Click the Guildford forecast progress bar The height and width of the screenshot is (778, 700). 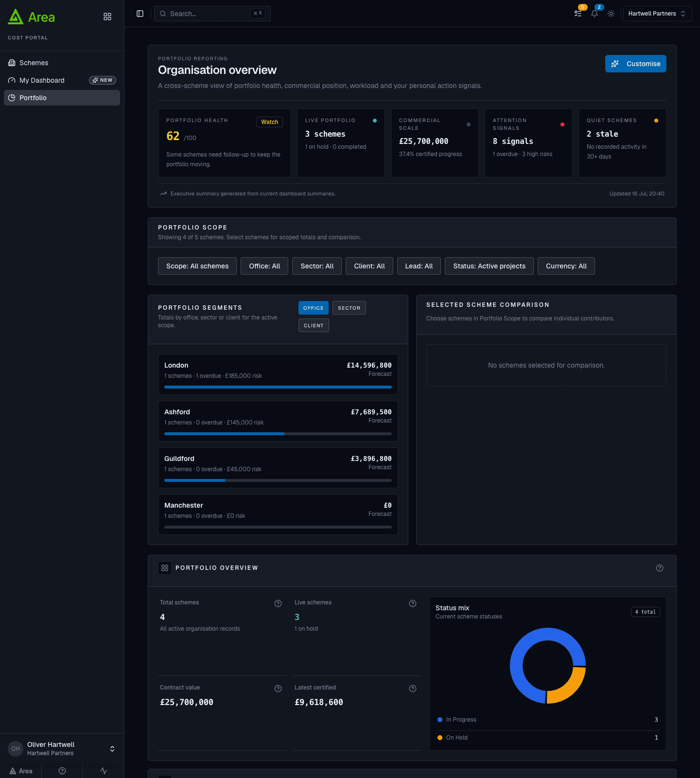tap(278, 480)
